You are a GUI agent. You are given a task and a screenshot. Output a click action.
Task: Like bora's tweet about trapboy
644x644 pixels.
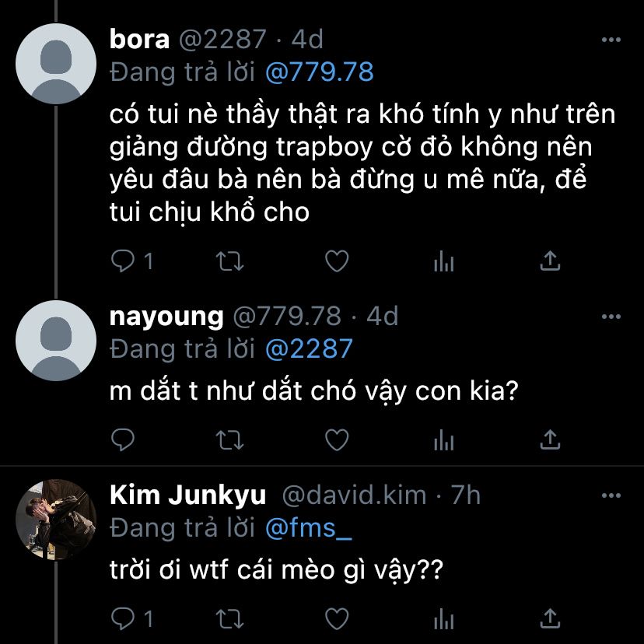click(x=336, y=262)
